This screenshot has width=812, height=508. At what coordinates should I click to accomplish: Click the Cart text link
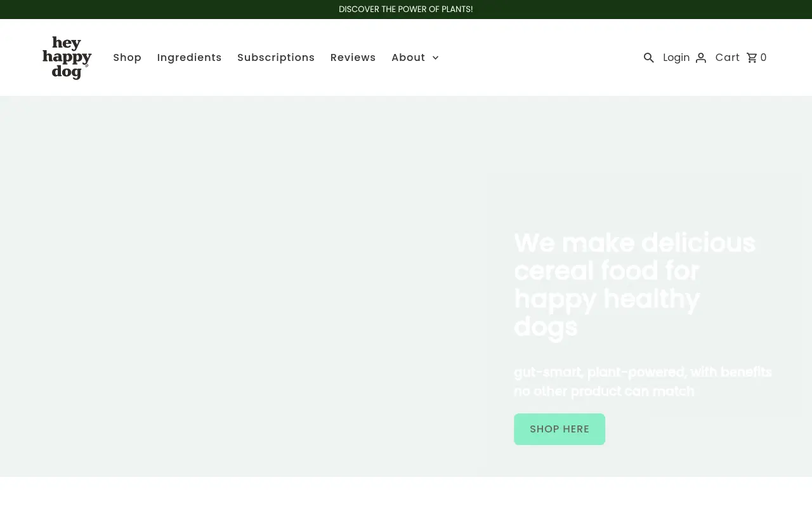pyautogui.click(x=727, y=58)
